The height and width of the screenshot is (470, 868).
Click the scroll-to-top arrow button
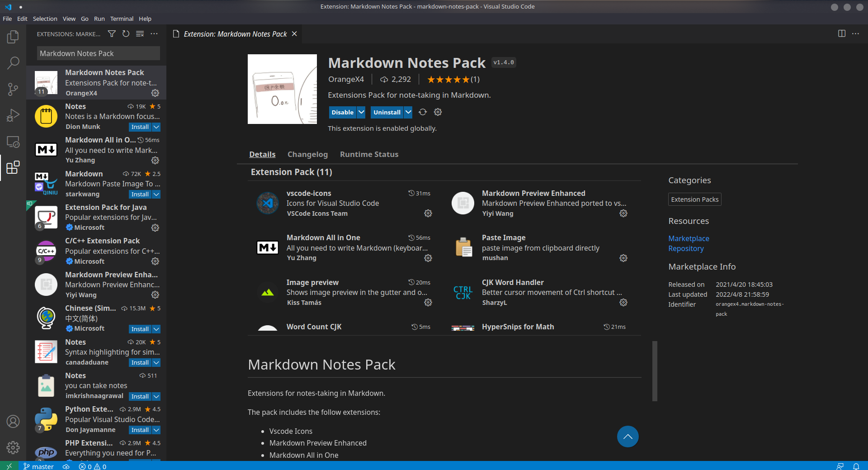628,437
